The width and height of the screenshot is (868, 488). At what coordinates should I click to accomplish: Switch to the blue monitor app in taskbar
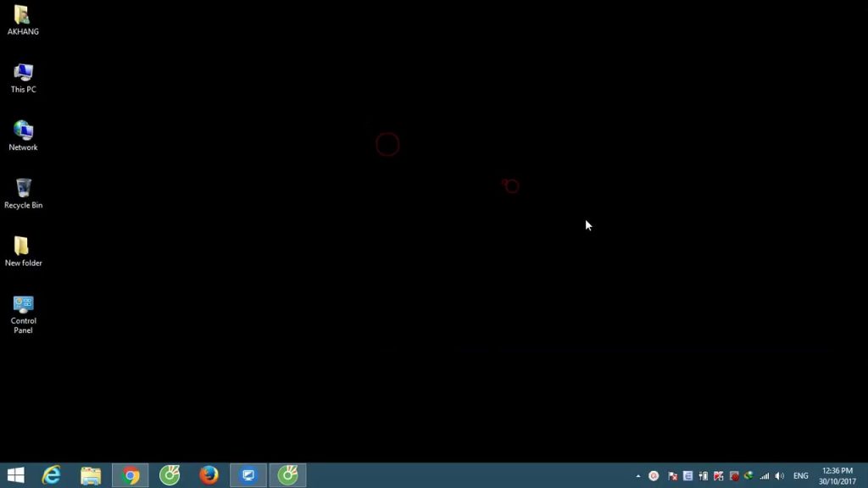[248, 475]
